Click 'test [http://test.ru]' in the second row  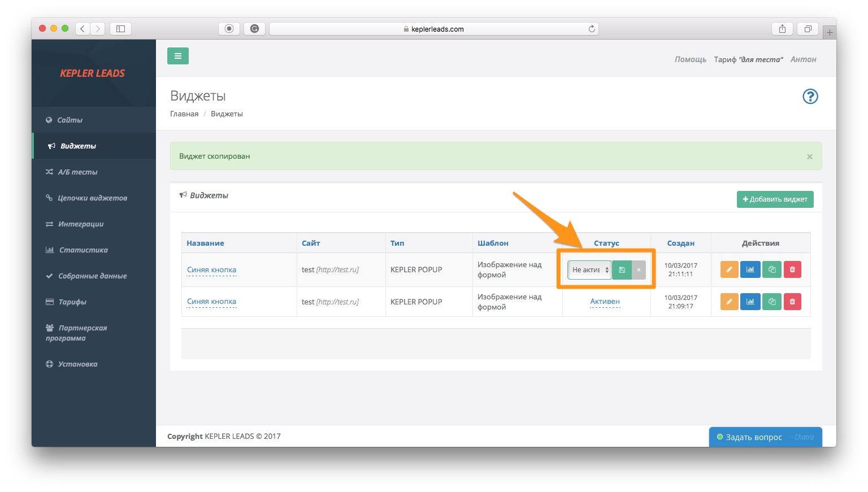pos(330,302)
